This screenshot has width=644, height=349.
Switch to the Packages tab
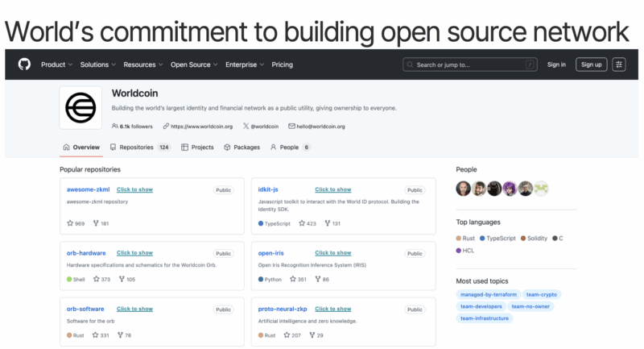[242, 147]
